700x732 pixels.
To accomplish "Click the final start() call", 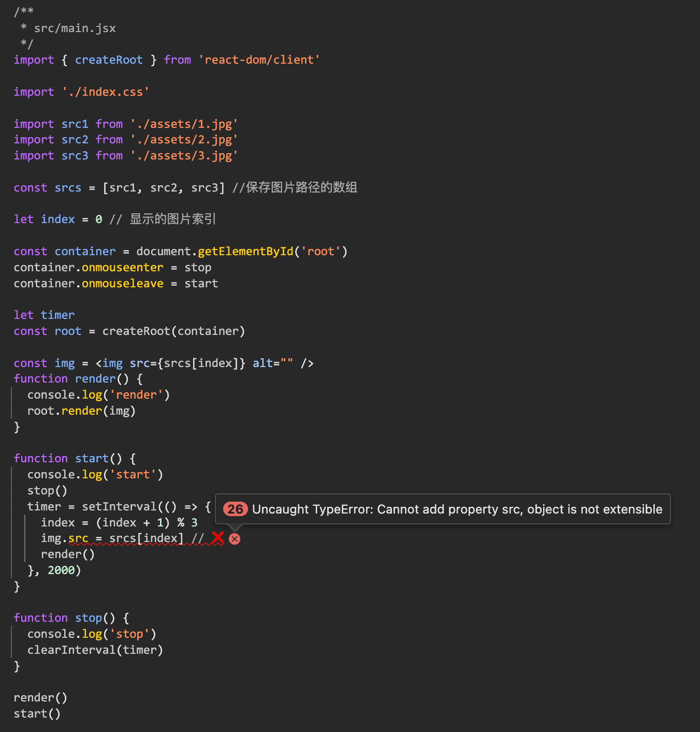I will point(37,714).
